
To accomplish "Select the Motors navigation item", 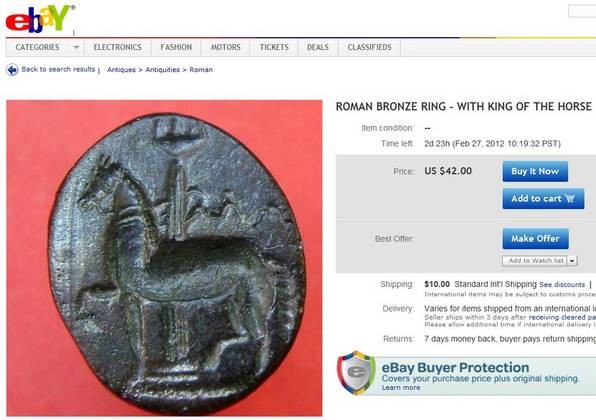I will 225,48.
